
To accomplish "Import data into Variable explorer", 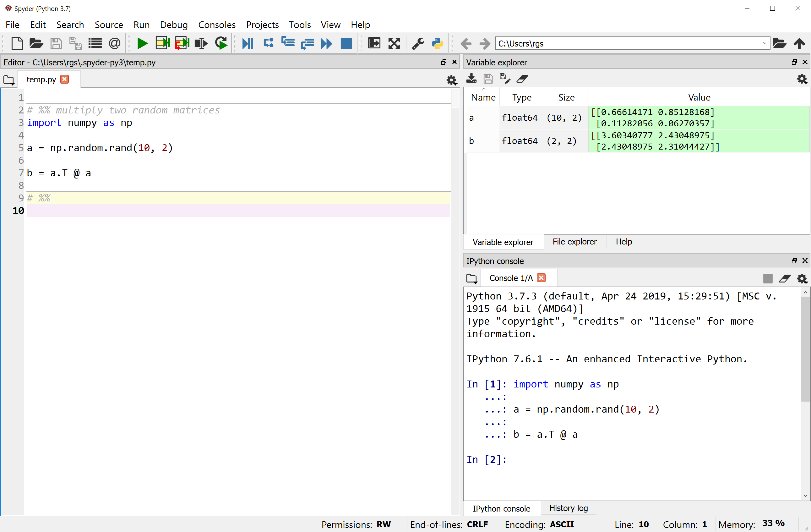I will point(471,79).
